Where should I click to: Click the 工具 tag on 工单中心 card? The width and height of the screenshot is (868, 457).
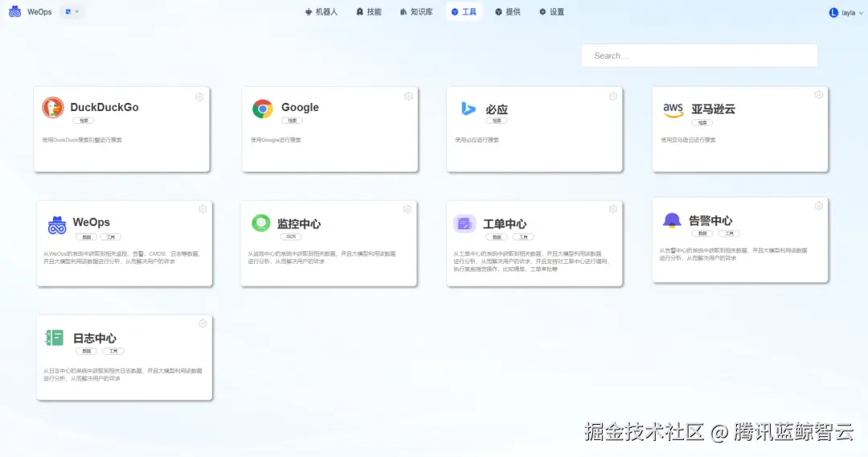click(523, 237)
